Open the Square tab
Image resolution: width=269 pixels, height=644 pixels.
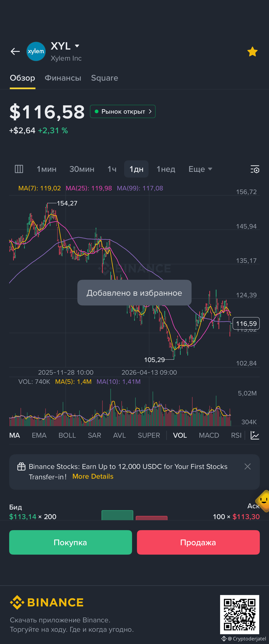105,78
